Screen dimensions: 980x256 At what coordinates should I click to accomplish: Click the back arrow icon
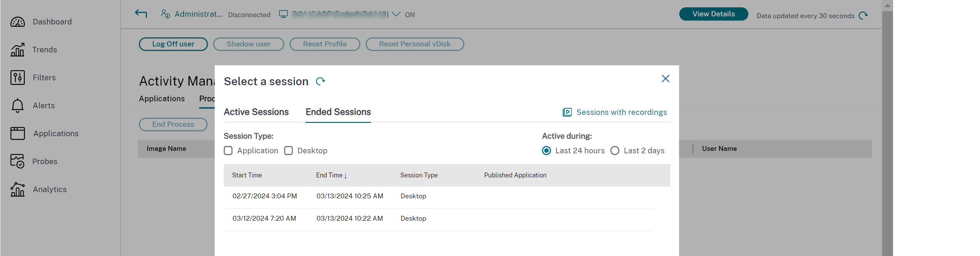click(x=141, y=14)
